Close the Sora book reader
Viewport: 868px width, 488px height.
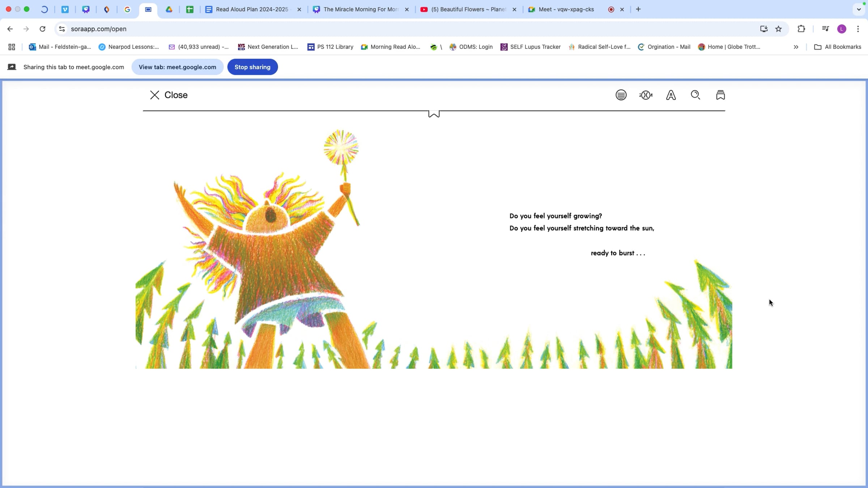169,95
